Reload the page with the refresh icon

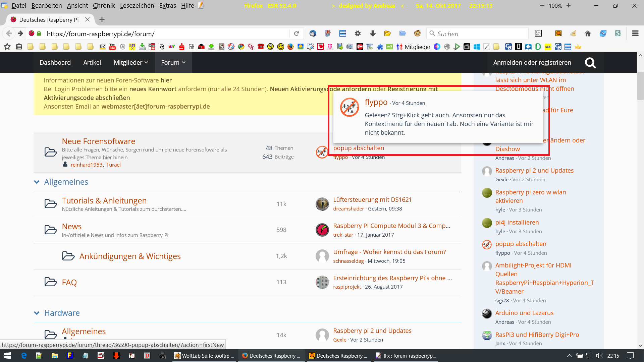pos(296,34)
